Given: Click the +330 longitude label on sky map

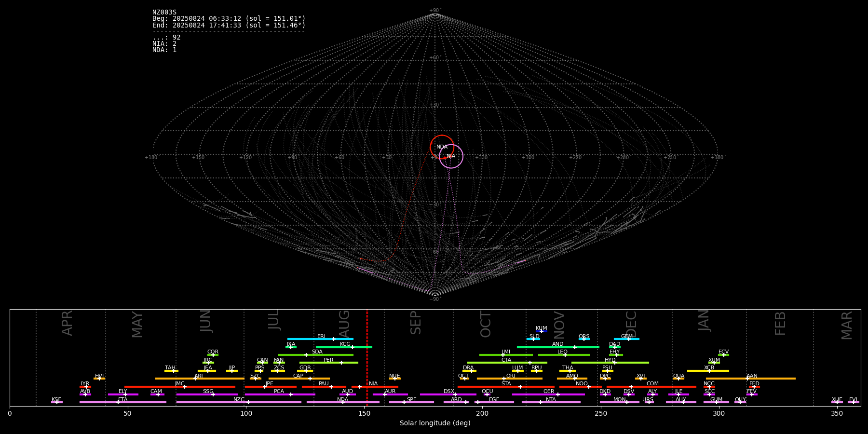Looking at the screenshot, I should coord(481,158).
